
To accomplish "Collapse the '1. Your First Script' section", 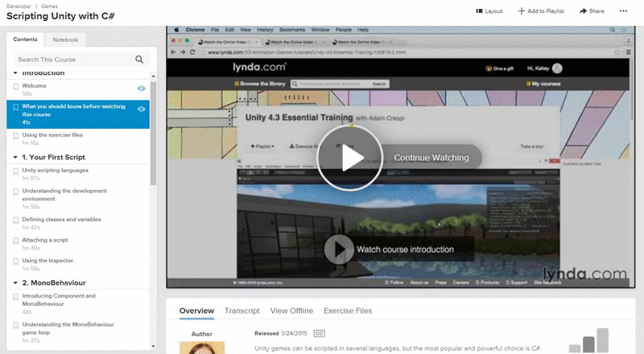I will (x=15, y=157).
